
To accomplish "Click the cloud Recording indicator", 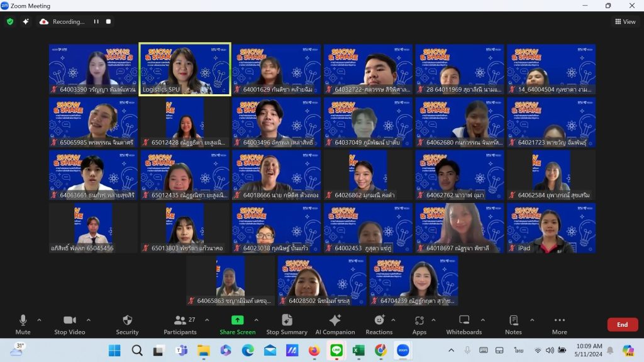I will coord(62,21).
